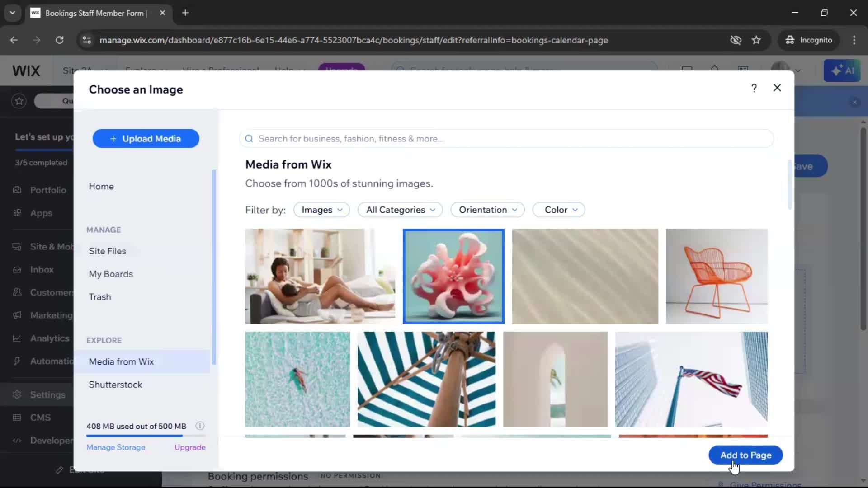Close the Choose an Image dialog
This screenshot has width=868, height=488.
(777, 88)
